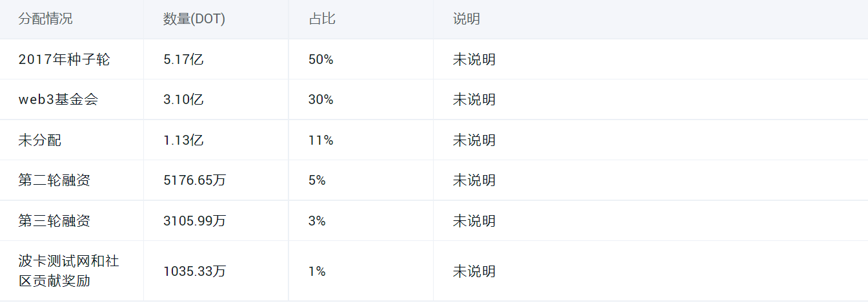Click the 11% percentage cell
Viewport: 868px width, 303px height.
tap(321, 140)
